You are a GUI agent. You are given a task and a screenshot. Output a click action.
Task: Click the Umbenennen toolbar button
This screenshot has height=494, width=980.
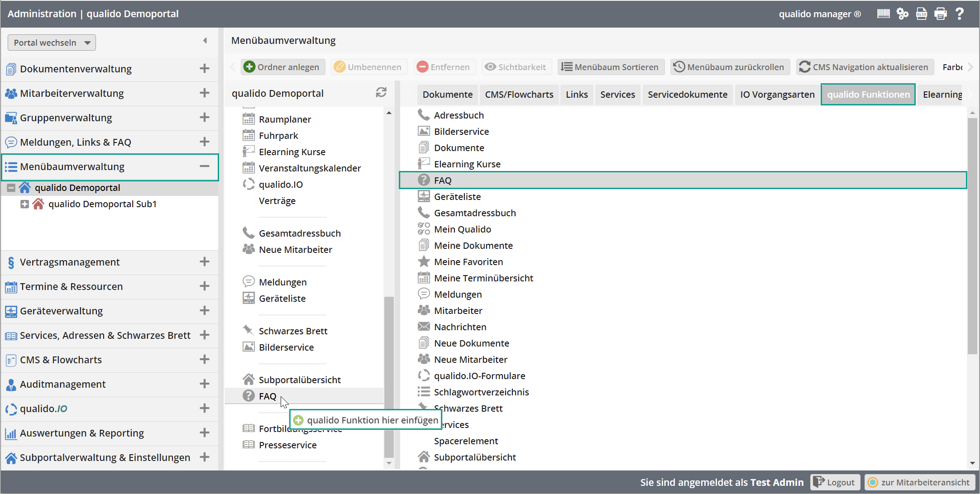pyautogui.click(x=368, y=67)
